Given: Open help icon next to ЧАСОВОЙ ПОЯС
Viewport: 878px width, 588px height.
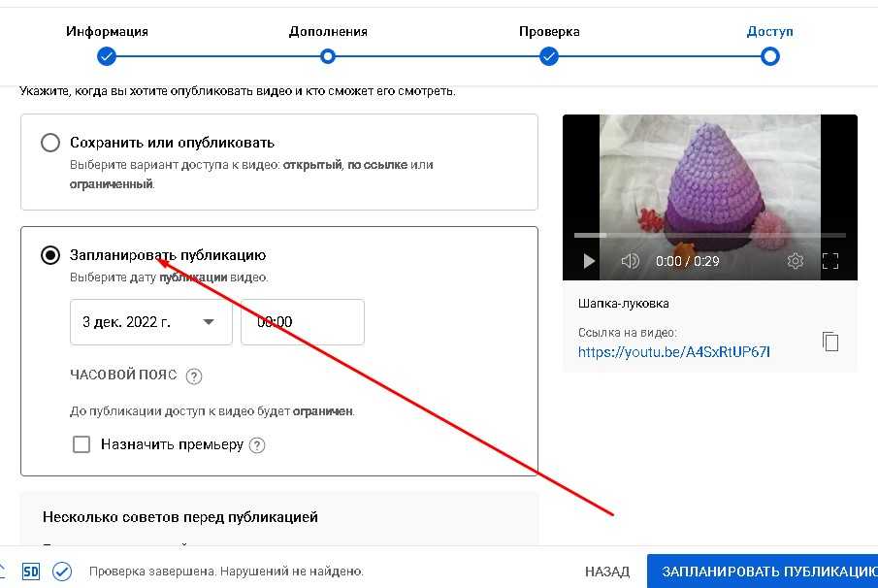Looking at the screenshot, I should [193, 376].
